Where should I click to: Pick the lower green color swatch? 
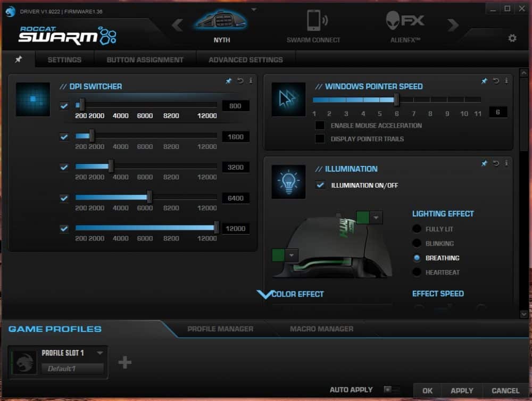278,255
